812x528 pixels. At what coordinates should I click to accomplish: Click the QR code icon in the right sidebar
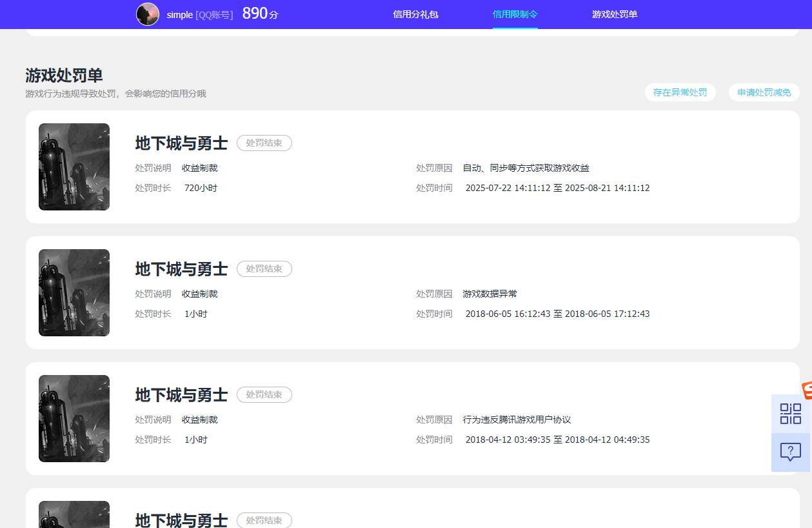[x=789, y=414]
